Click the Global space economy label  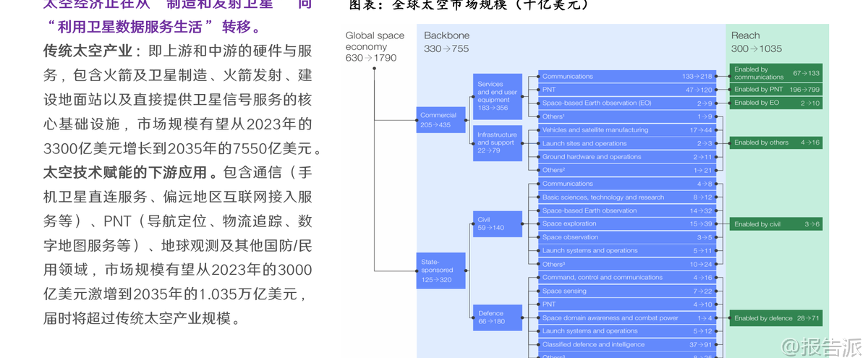click(x=375, y=46)
